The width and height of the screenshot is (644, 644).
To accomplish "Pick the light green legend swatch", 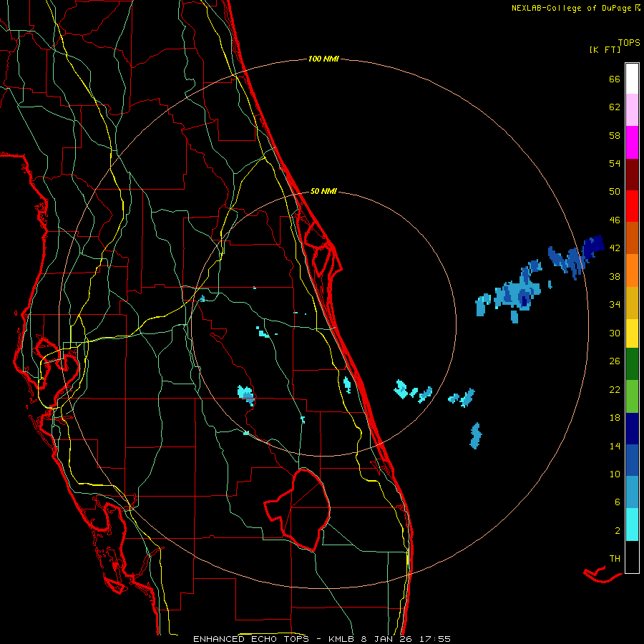I will pyautogui.click(x=632, y=396).
